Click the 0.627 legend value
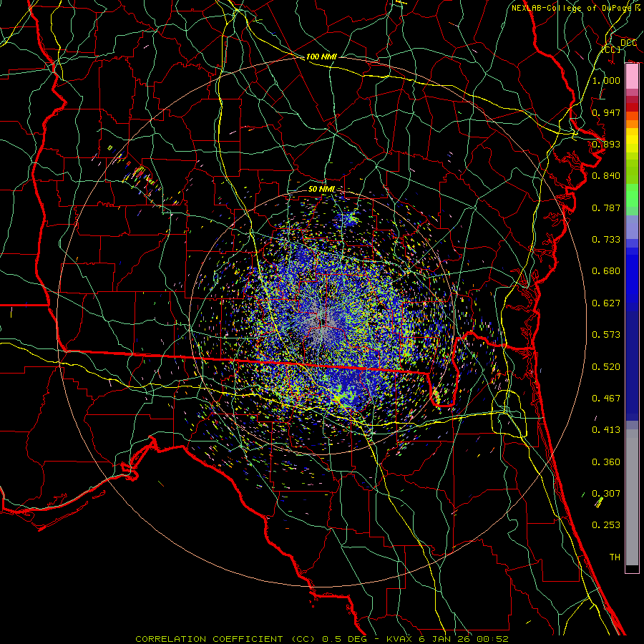The image size is (644, 644). point(606,303)
